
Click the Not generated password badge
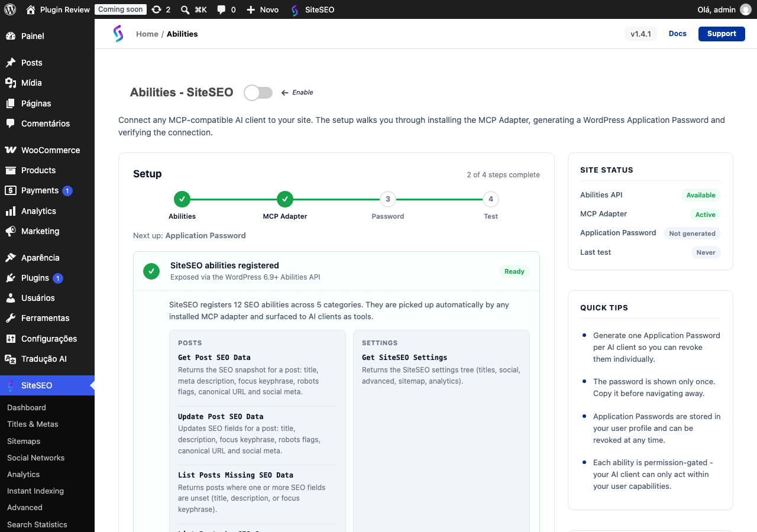point(693,233)
